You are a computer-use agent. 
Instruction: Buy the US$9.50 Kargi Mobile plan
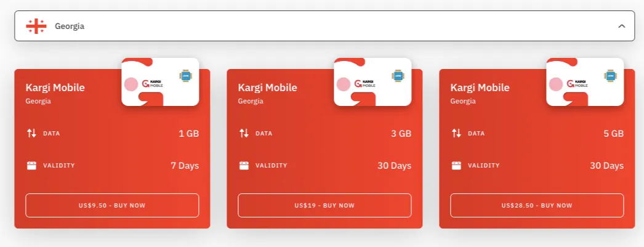coord(112,206)
